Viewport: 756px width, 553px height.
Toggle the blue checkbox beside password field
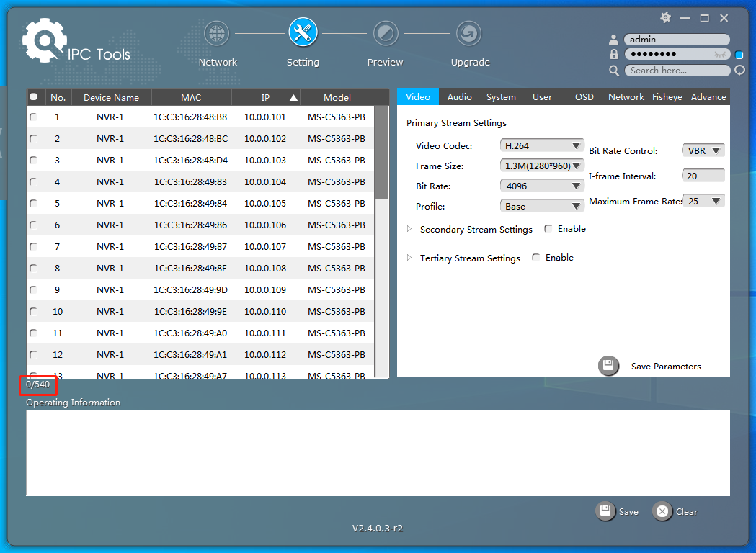click(739, 55)
